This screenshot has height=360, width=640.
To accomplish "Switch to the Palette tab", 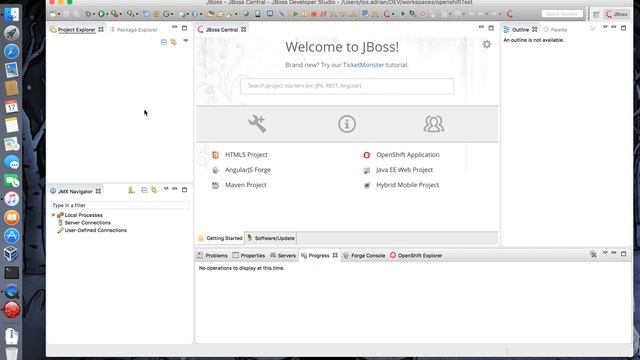I will pos(555,30).
